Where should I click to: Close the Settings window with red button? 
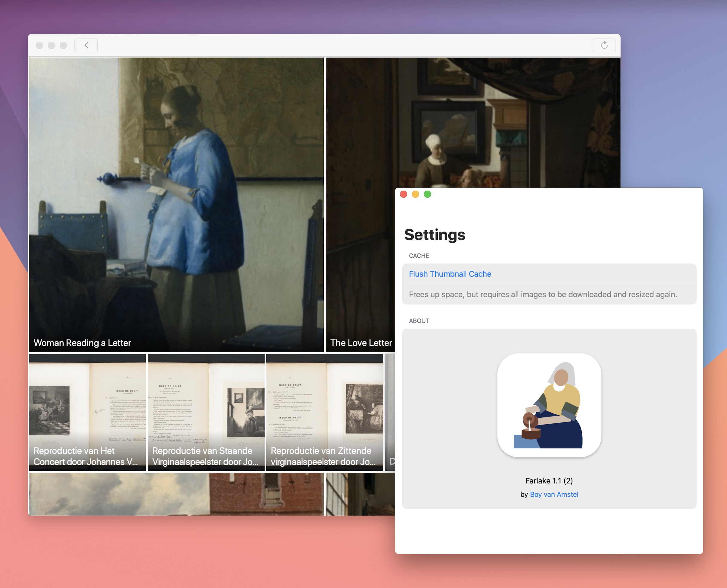pyautogui.click(x=403, y=195)
